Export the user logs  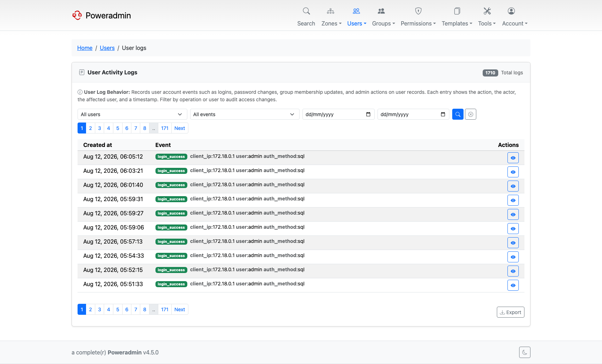511,312
